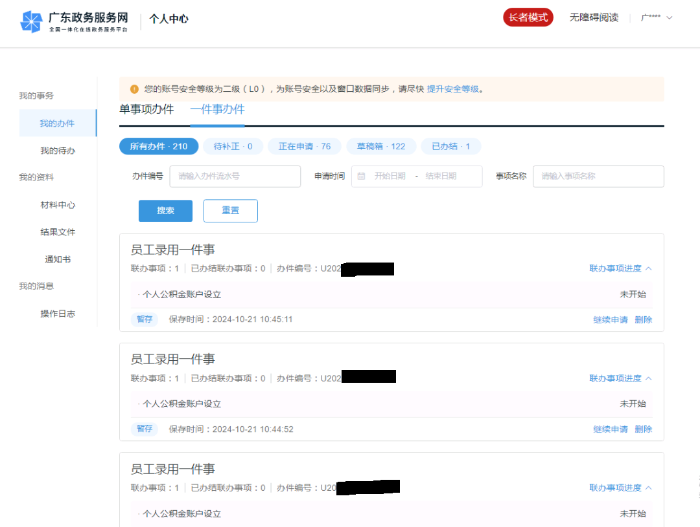700x527 pixels.
Task: Select the 草稿箱 · 122 filter pill
Action: [x=381, y=146]
